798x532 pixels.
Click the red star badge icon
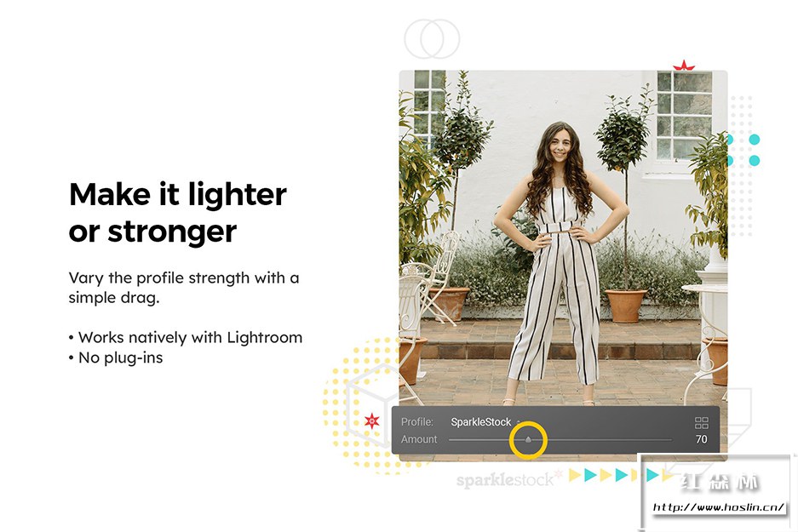tap(372, 420)
